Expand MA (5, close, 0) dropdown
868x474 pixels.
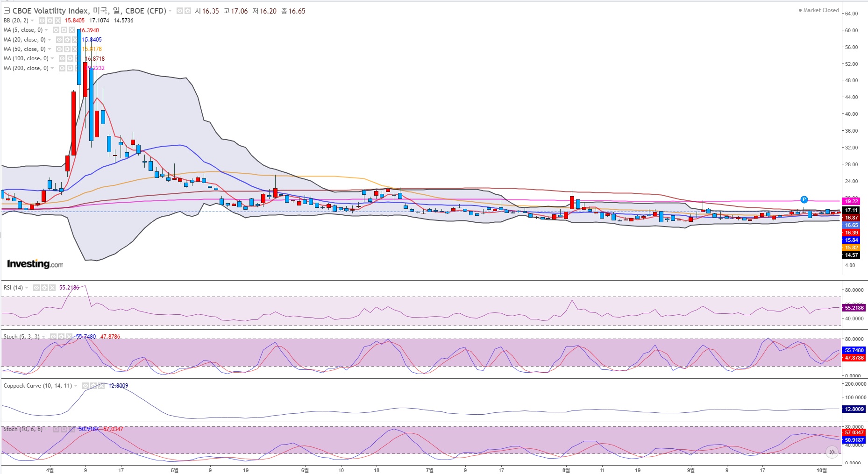(46, 30)
